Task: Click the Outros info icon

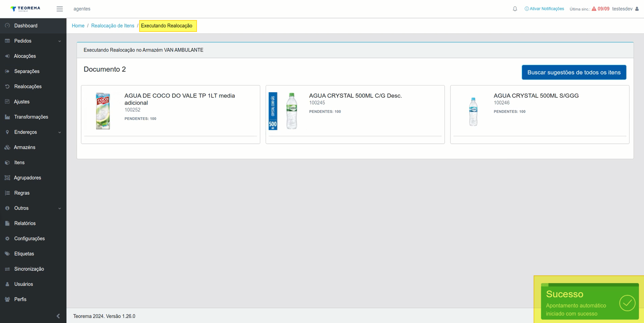Action: tap(7, 208)
